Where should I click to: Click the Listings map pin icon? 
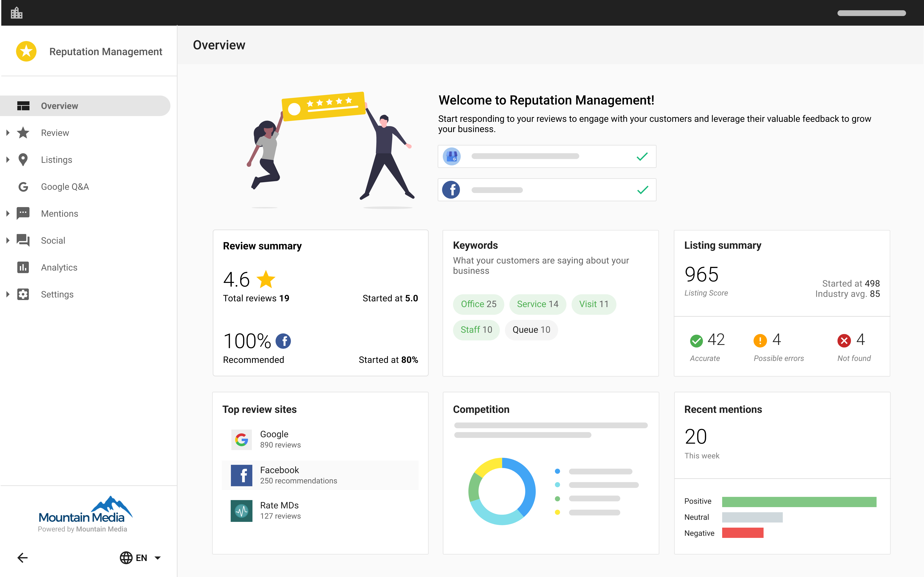click(x=23, y=159)
